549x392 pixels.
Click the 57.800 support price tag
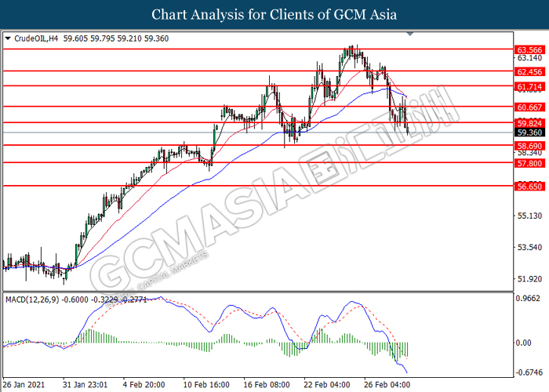[x=529, y=163]
